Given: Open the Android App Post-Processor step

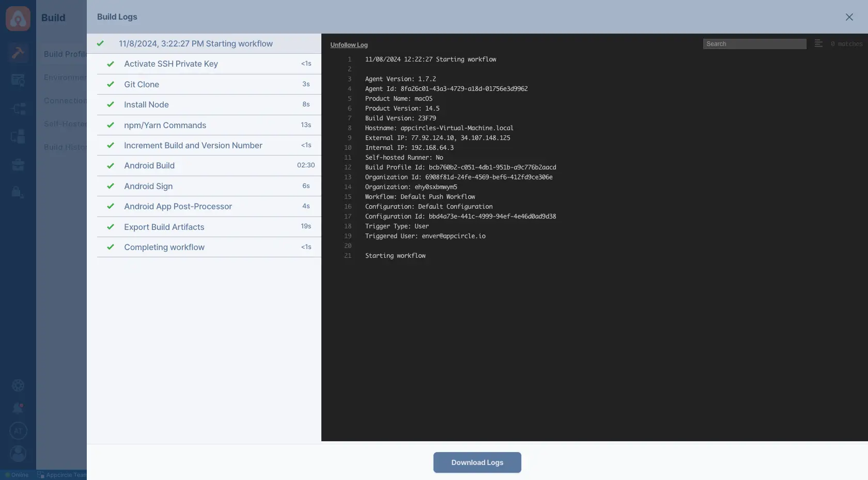Looking at the screenshot, I should point(209,206).
